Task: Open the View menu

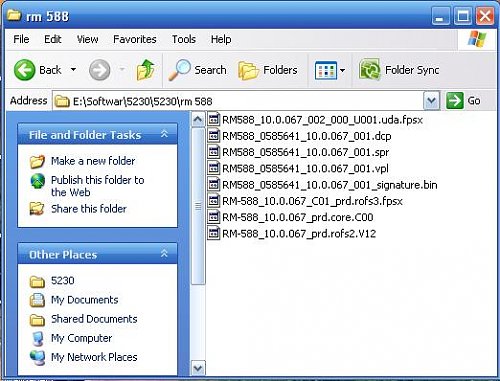Action: pyautogui.click(x=87, y=39)
